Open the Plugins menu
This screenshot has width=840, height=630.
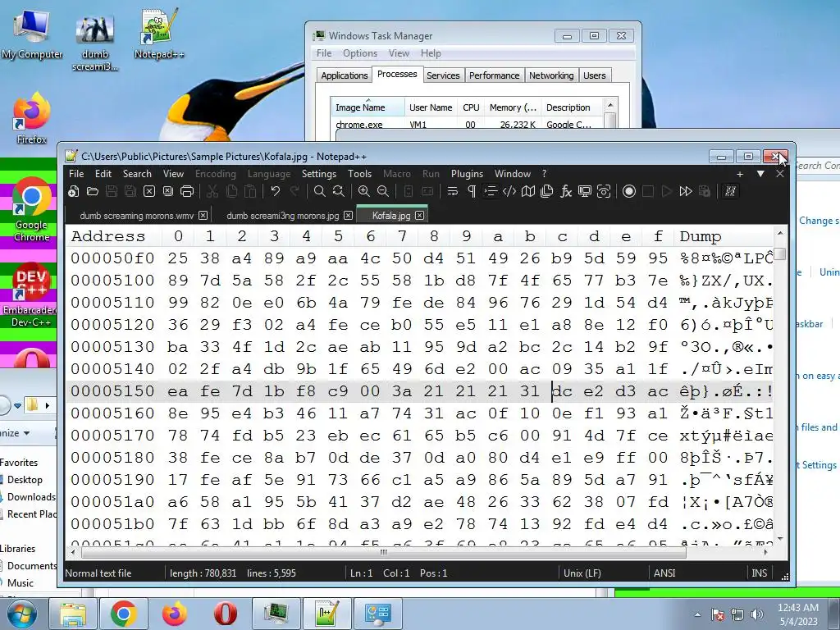(467, 174)
